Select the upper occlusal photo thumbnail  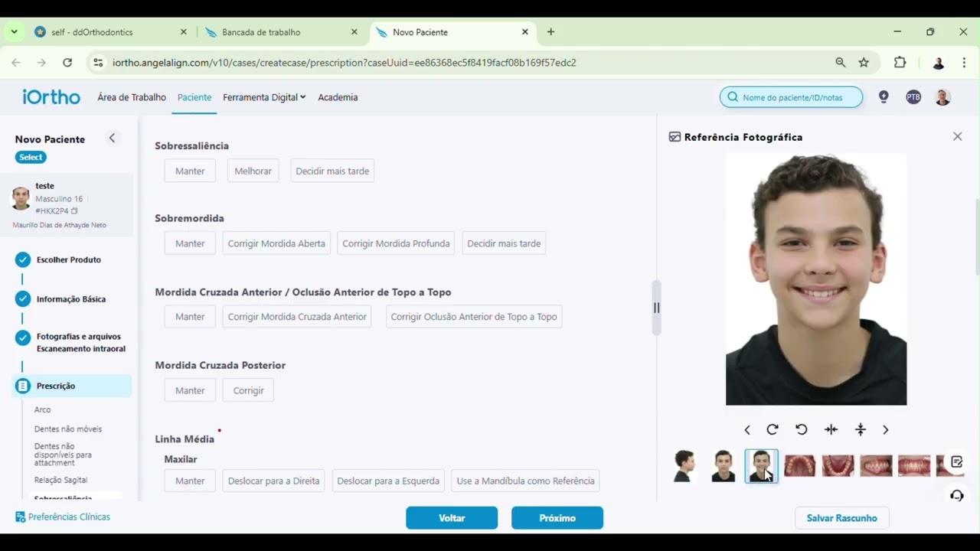click(800, 465)
